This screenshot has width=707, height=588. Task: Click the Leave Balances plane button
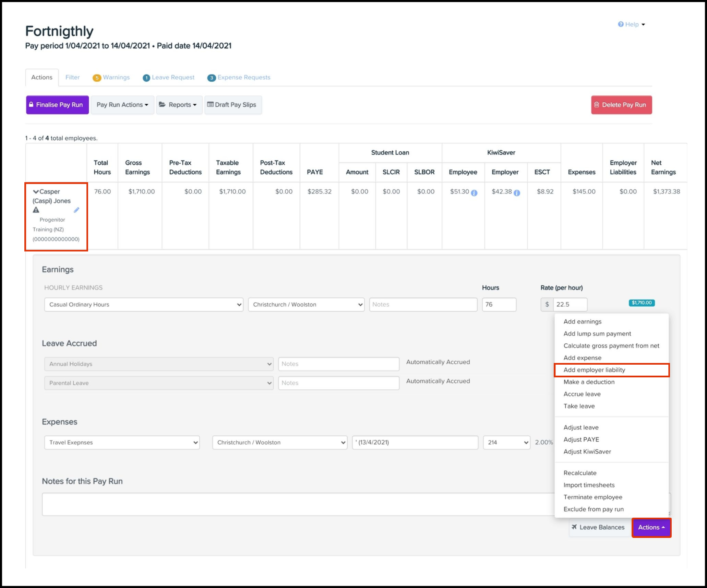598,527
